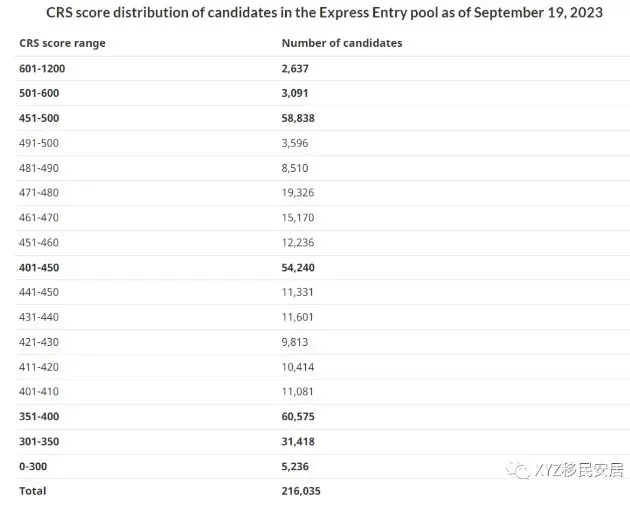This screenshot has height=506, width=630.
Task: Click the bold 401-450 range row
Action: (x=323, y=267)
